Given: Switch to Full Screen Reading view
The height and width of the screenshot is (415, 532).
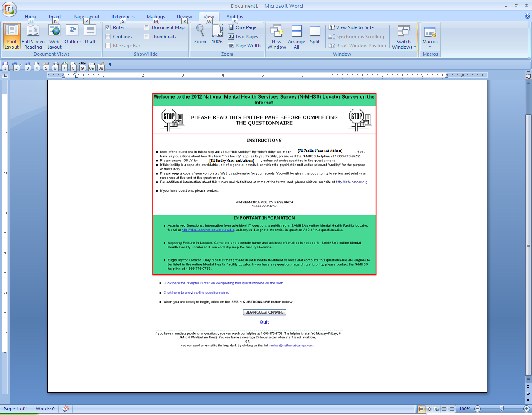Looking at the screenshot, I should pyautogui.click(x=33, y=37).
